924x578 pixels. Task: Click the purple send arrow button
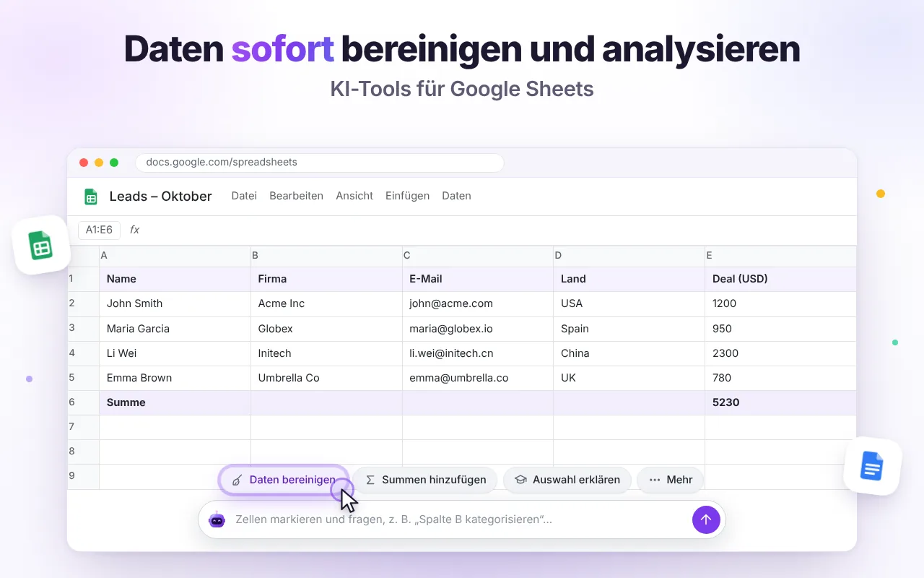tap(706, 519)
